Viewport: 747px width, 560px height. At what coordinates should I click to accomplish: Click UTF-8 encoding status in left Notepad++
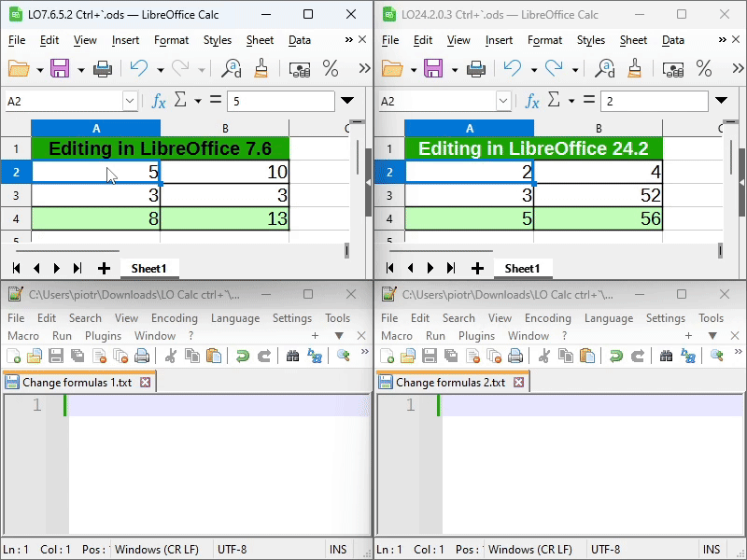click(232, 550)
